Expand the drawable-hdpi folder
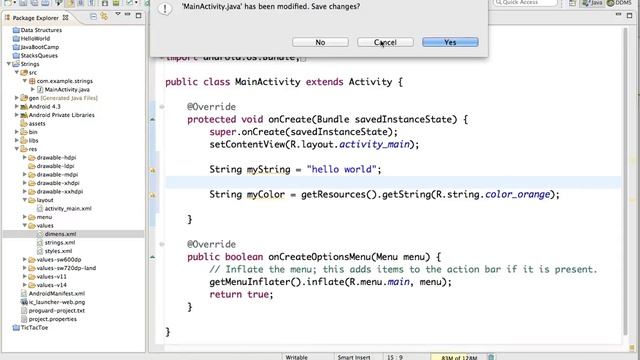This screenshot has height=360, width=640. point(25,158)
